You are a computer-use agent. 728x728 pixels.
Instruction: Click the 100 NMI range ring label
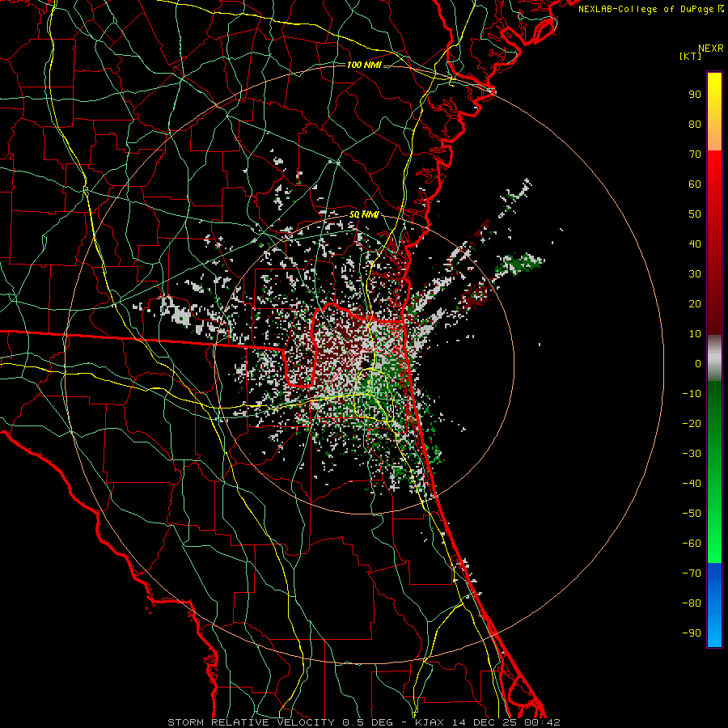(x=364, y=65)
